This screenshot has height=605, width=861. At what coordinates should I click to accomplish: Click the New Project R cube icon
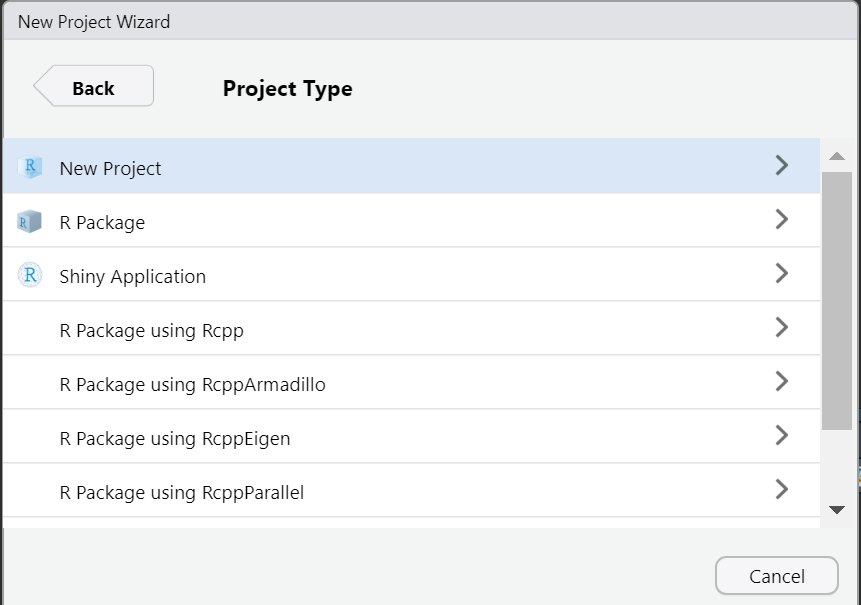pos(30,167)
